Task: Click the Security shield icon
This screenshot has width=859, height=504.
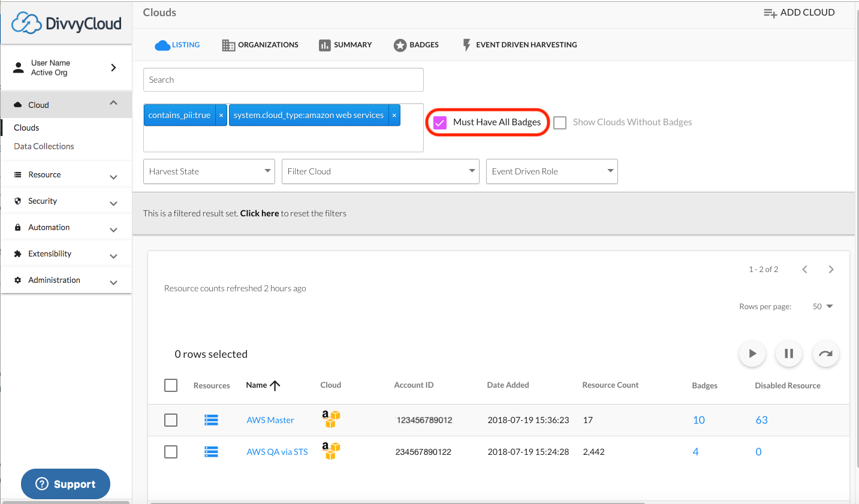Action: tap(17, 201)
